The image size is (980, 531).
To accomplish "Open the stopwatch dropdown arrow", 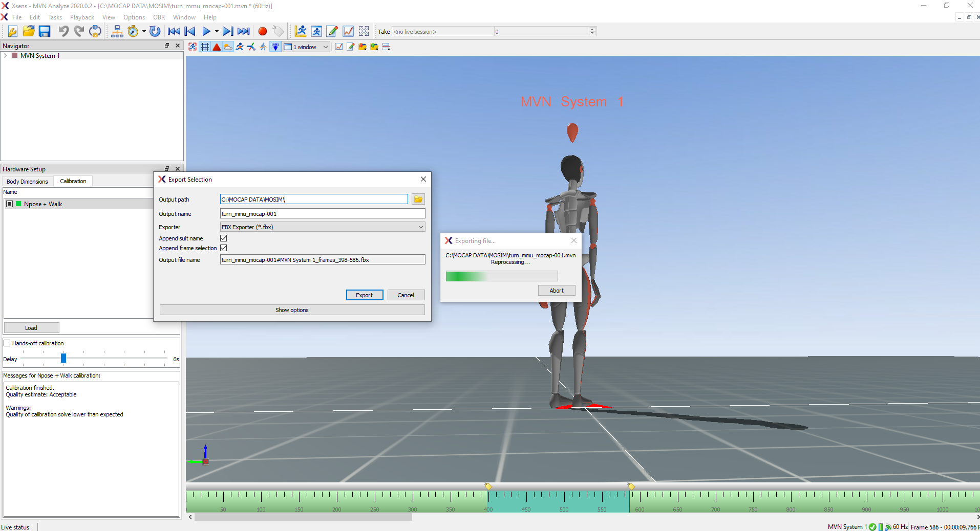I will (144, 31).
